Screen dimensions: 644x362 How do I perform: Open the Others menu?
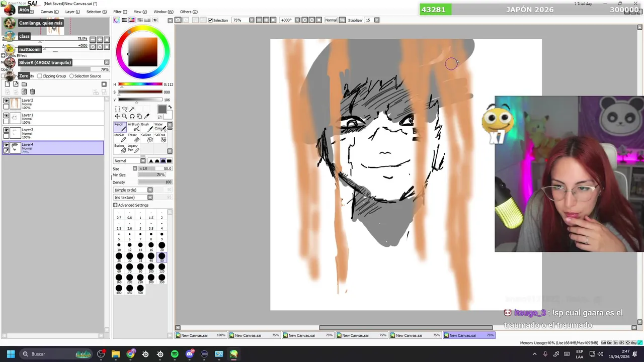[189, 12]
